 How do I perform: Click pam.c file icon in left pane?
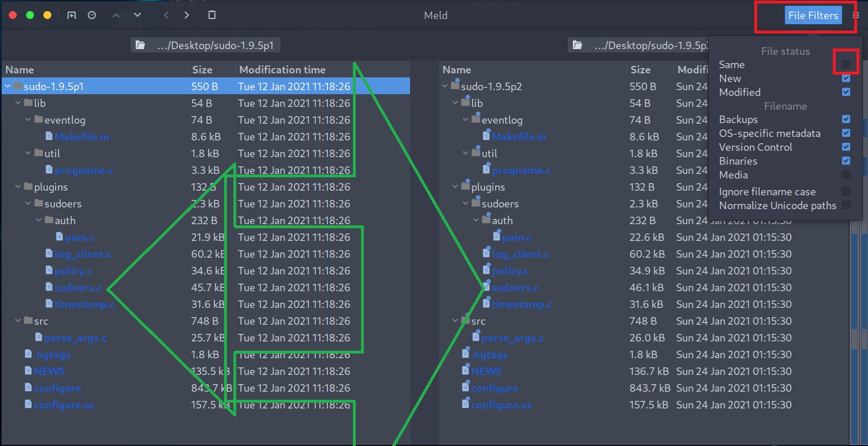click(x=59, y=237)
